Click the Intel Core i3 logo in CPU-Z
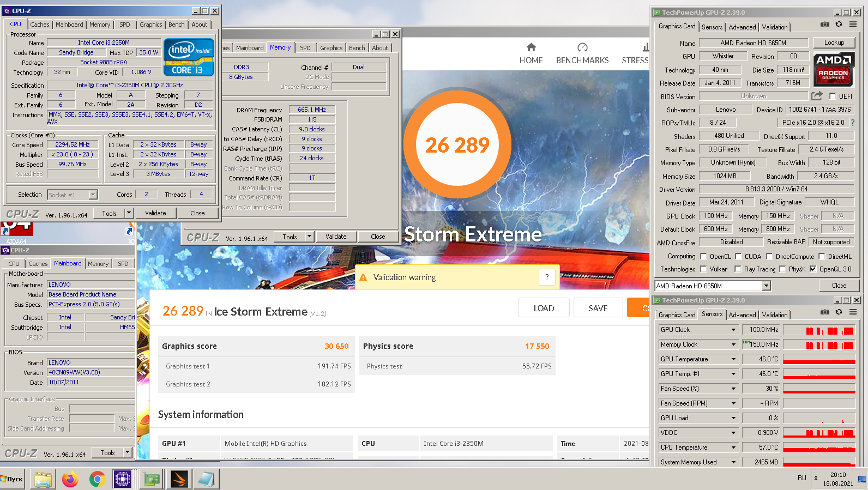This screenshot has width=868, height=490. pos(189,57)
